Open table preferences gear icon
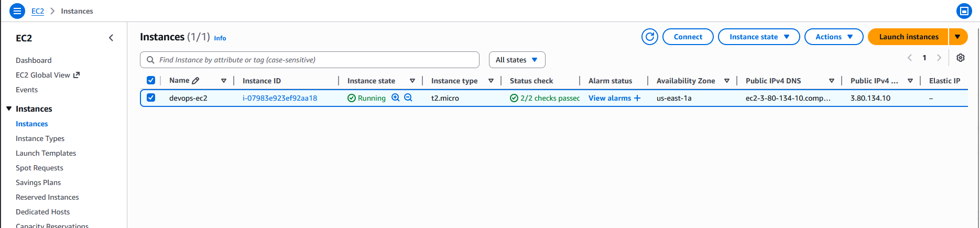The width and height of the screenshot is (980, 228). 961,58
